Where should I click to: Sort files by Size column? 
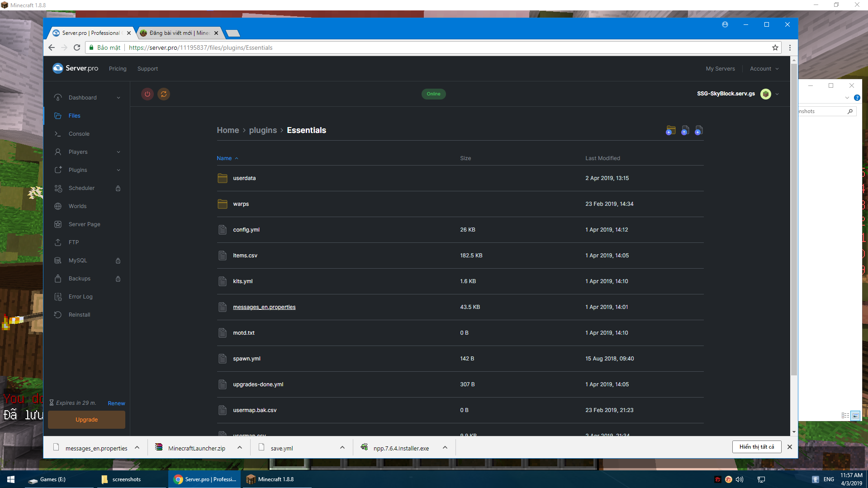click(465, 158)
